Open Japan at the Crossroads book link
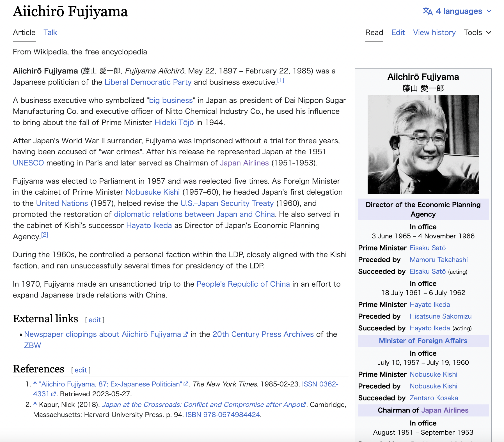The width and height of the screenshot is (504, 442). click(201, 405)
